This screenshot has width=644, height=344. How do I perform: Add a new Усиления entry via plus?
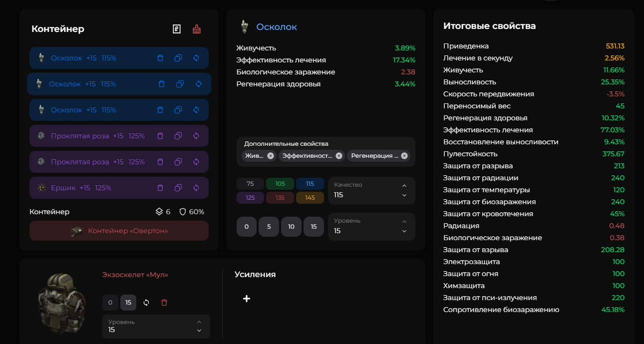point(247,299)
